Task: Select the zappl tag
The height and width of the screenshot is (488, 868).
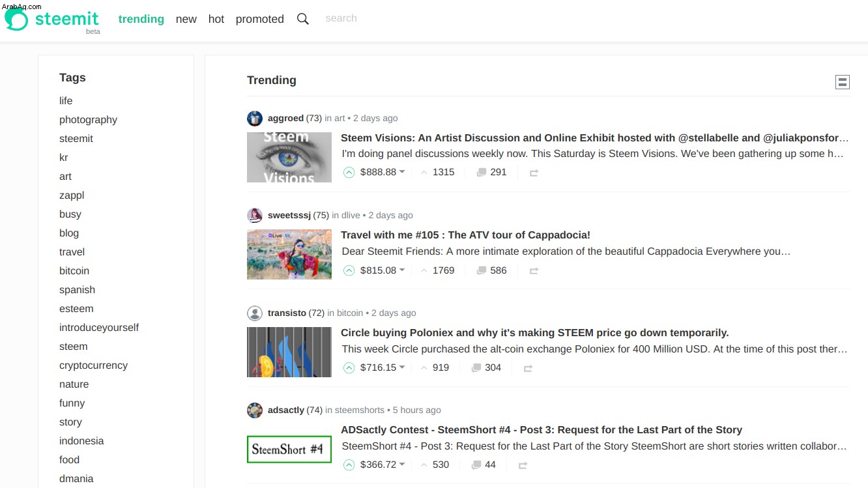Action: 72,195
